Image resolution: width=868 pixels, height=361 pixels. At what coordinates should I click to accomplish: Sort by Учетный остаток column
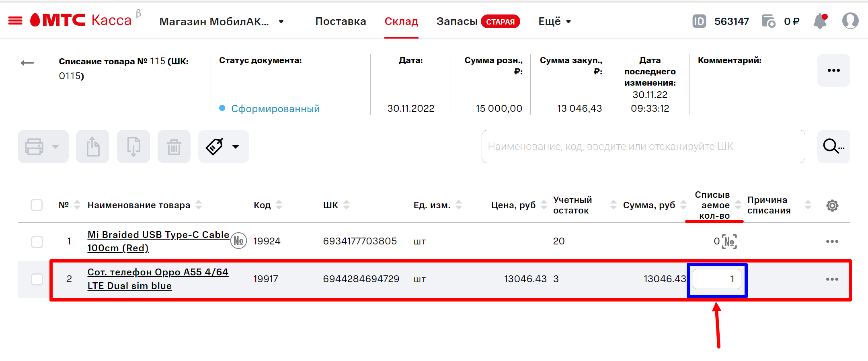tap(614, 205)
